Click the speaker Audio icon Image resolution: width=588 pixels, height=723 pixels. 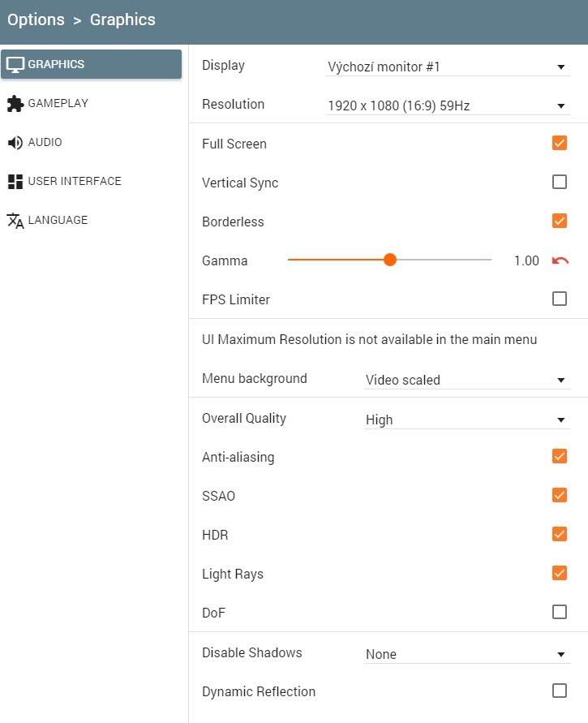pos(15,143)
